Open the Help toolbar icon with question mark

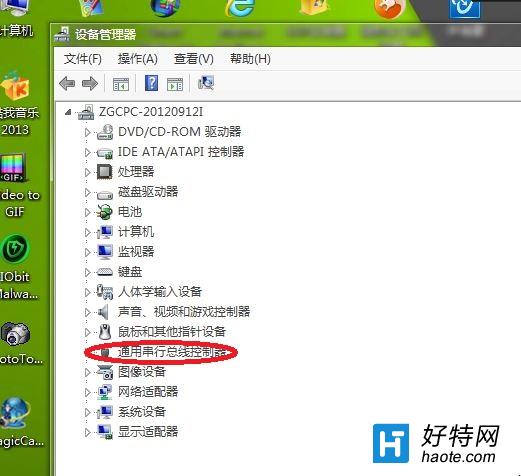click(x=151, y=83)
